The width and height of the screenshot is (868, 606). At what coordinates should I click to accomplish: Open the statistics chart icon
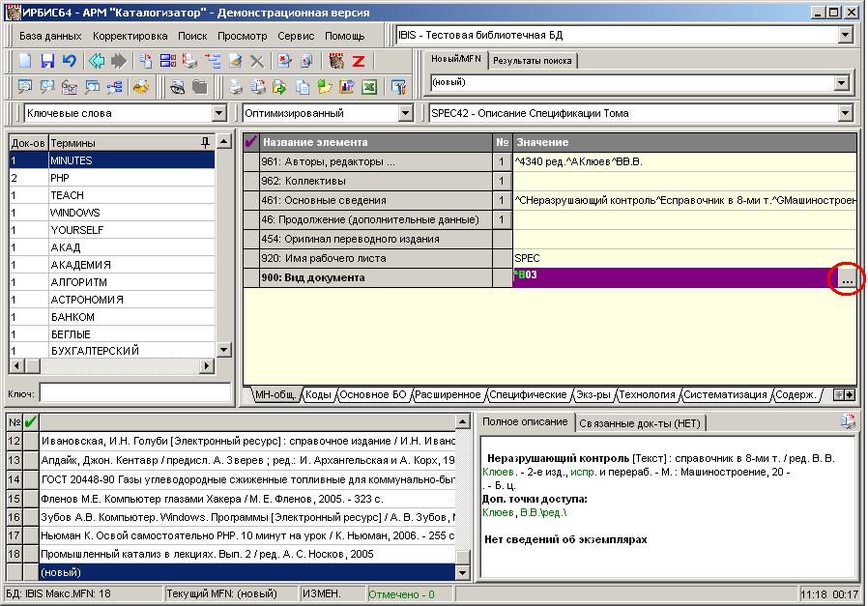(347, 87)
